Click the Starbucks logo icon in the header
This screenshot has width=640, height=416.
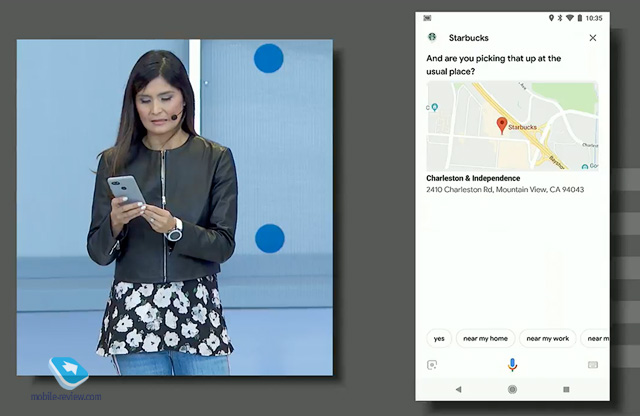click(x=432, y=37)
